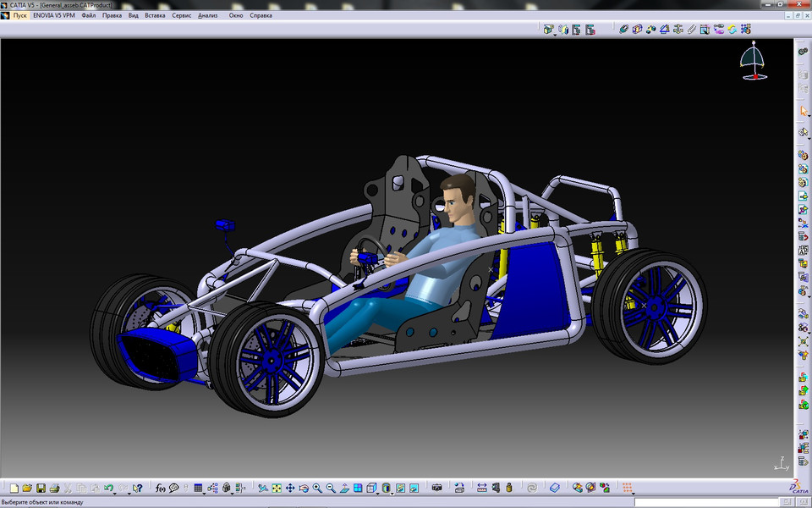
Task: Select the Fit All In icon
Action: [276, 488]
